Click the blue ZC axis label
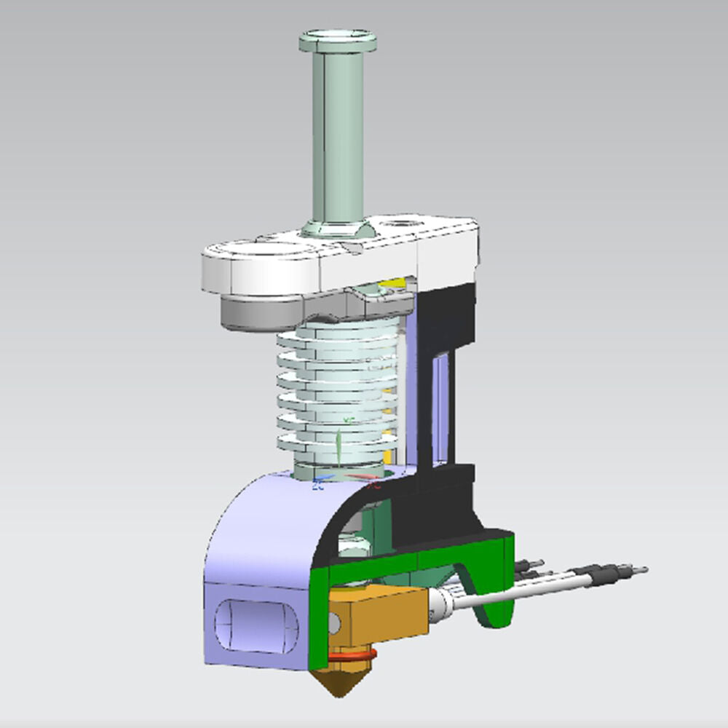This screenshot has width=728, height=728. 317,486
